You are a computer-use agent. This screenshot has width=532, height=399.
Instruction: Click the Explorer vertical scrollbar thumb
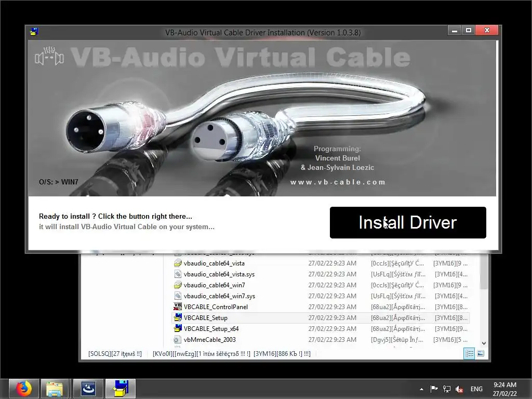484,271
